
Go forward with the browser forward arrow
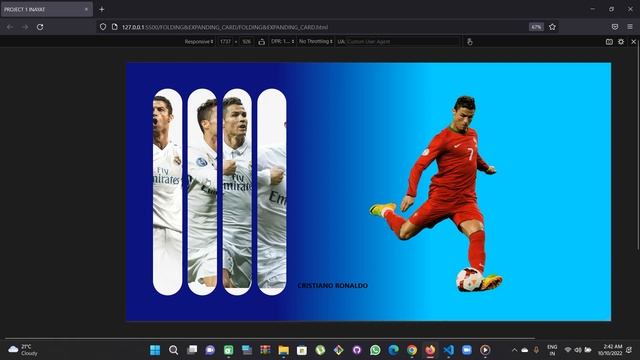point(25,27)
